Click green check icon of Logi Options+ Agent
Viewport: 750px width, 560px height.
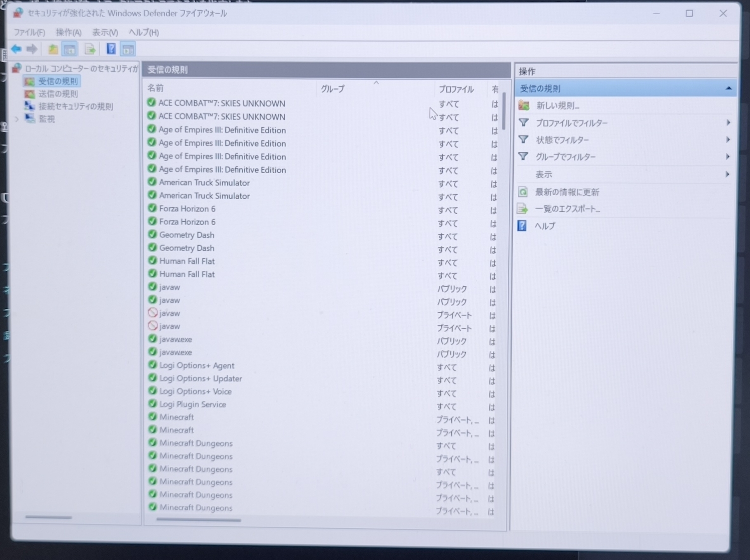tap(152, 365)
